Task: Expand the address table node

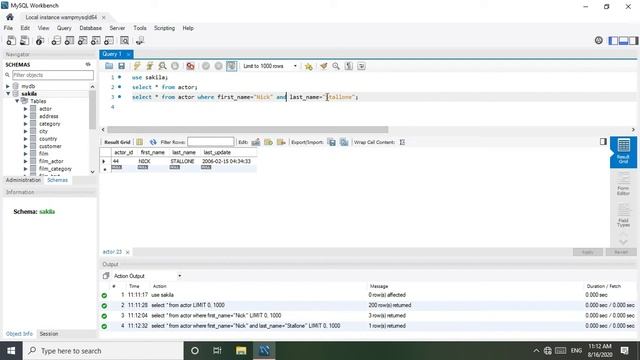Action: [x=25, y=116]
